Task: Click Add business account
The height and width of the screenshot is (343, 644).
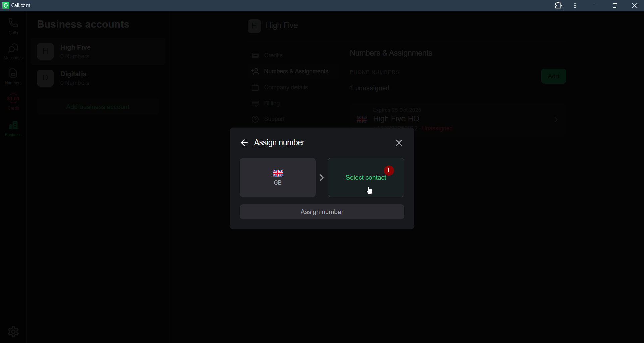Action: 98,107
